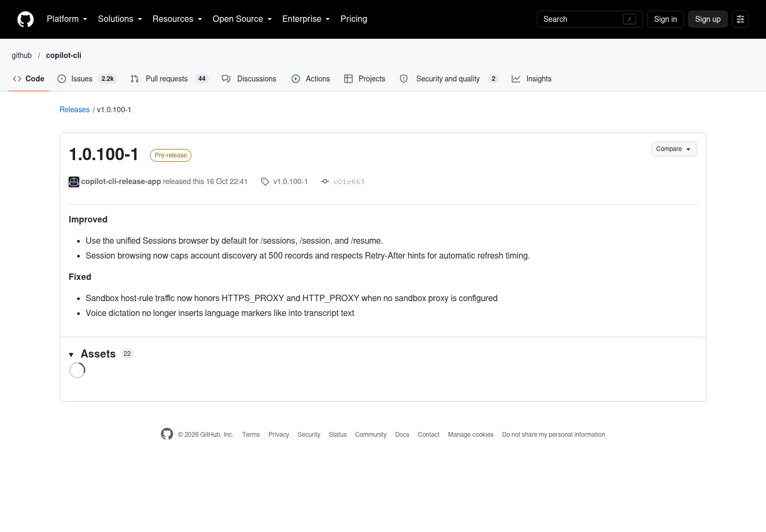Open Security and quality tab
The image size is (766, 532).
(449, 79)
